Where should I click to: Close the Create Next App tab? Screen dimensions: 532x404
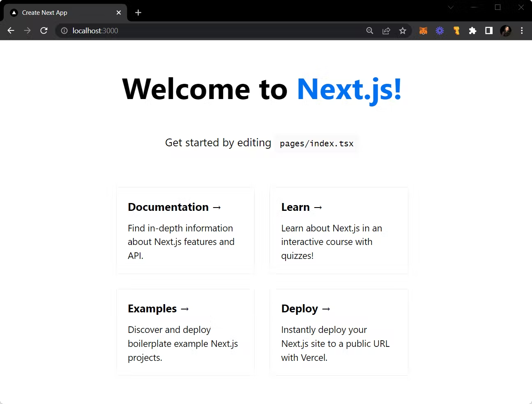click(119, 13)
